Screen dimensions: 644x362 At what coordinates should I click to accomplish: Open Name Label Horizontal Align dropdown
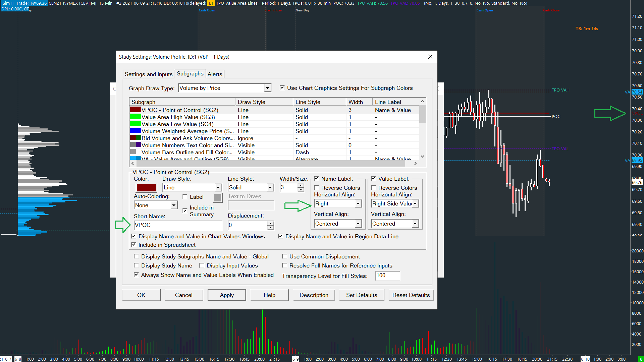pos(358,203)
